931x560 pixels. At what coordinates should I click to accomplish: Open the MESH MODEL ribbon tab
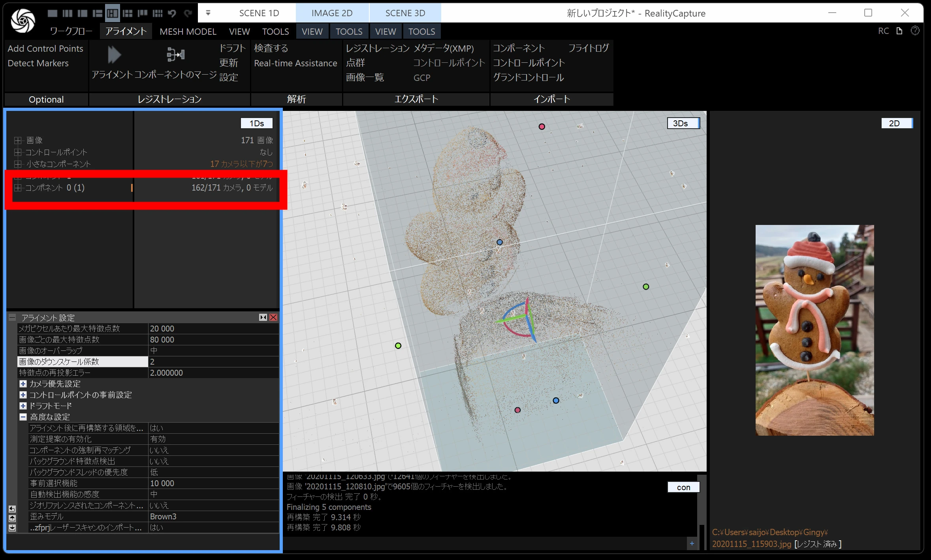188,32
